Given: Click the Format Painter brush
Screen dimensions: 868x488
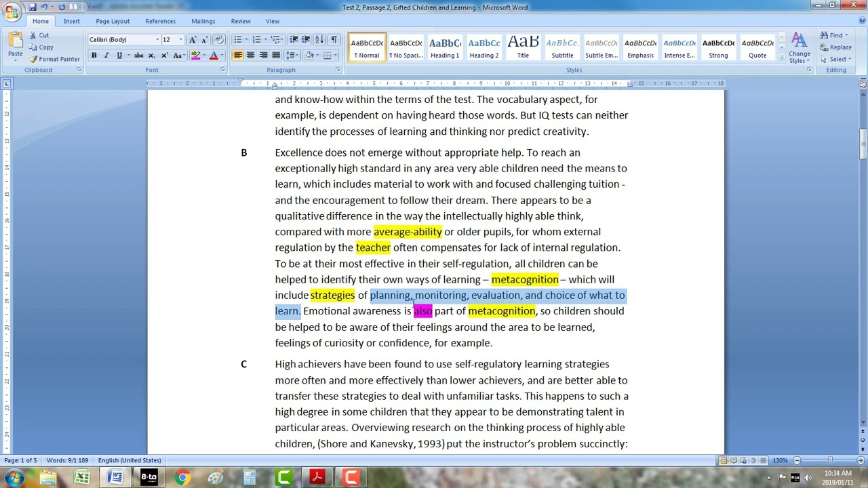Looking at the screenshot, I should coord(33,59).
